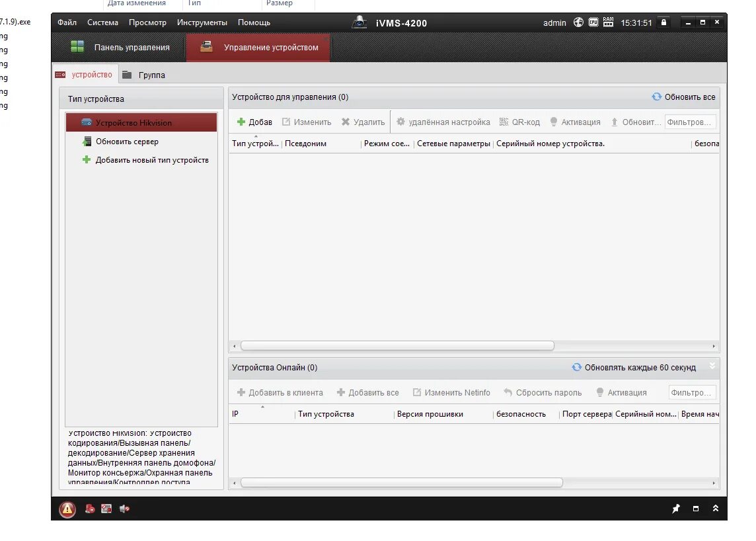Click the alarm image pop-up icon

(x=106, y=509)
